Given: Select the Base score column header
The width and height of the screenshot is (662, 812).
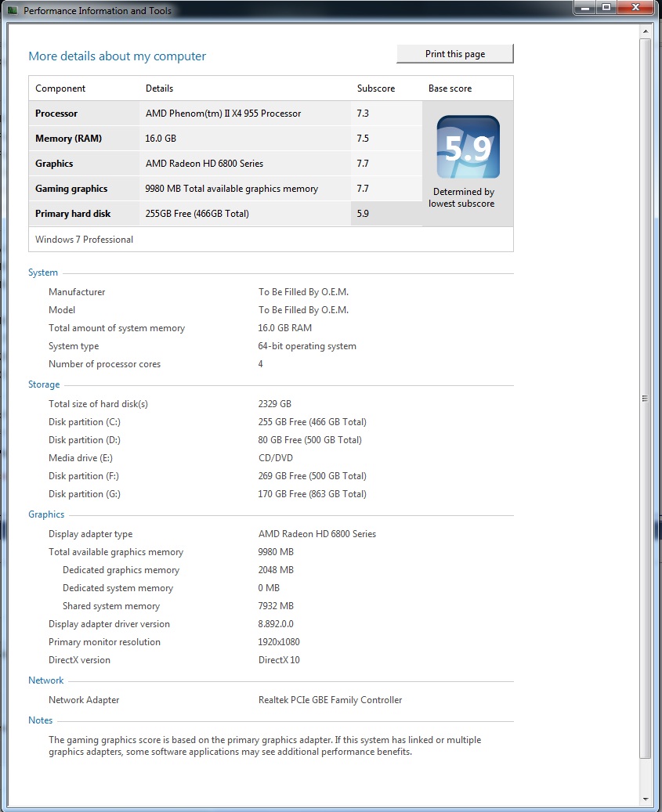Looking at the screenshot, I should (450, 88).
